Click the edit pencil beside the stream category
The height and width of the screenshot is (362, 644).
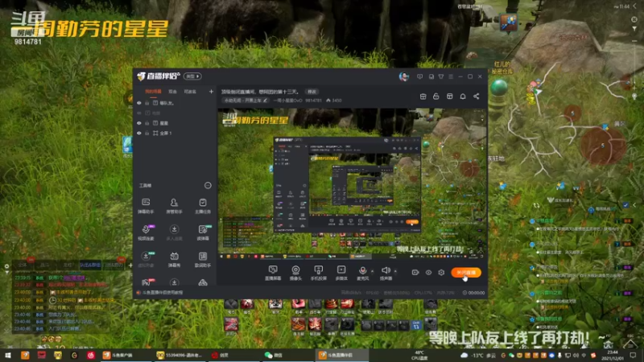(266, 100)
